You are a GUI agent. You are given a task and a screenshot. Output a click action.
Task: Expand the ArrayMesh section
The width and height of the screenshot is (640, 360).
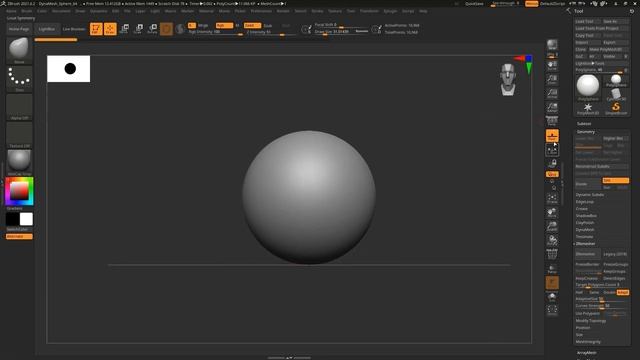pyautogui.click(x=587, y=353)
